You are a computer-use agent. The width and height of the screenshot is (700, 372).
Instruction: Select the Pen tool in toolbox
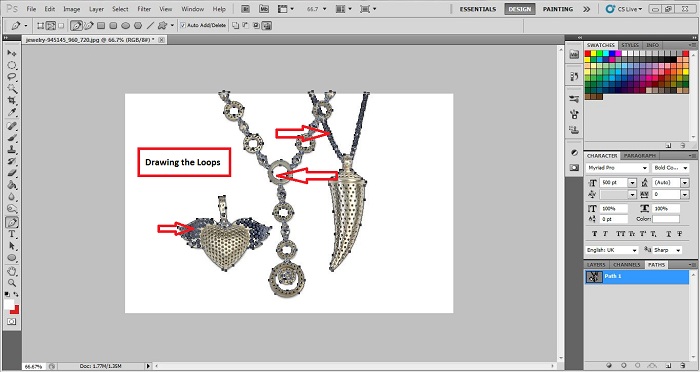pyautogui.click(x=12, y=222)
